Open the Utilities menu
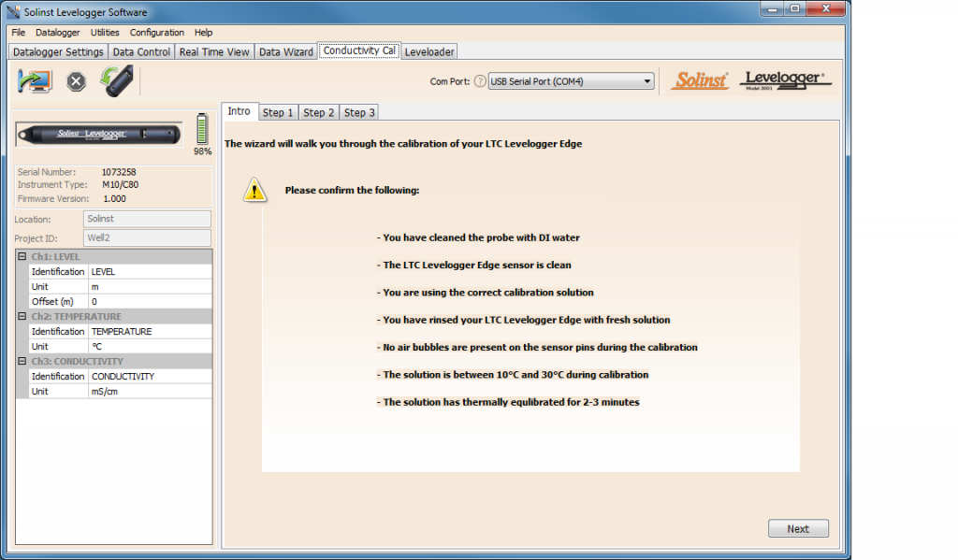Image resolution: width=958 pixels, height=560 pixels. tap(105, 33)
